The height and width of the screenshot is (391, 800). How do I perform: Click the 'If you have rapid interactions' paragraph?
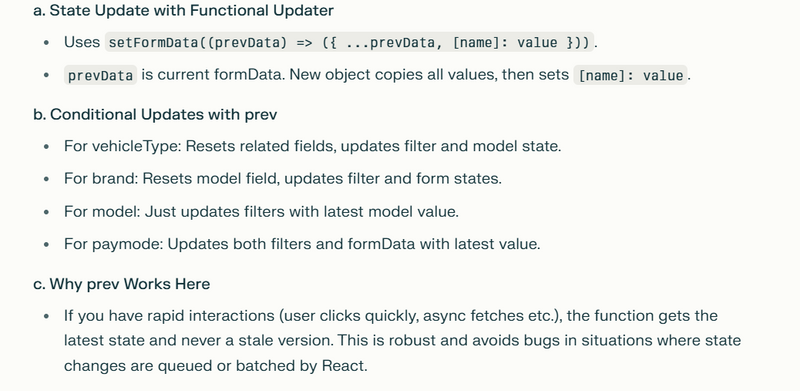pyautogui.click(x=402, y=340)
